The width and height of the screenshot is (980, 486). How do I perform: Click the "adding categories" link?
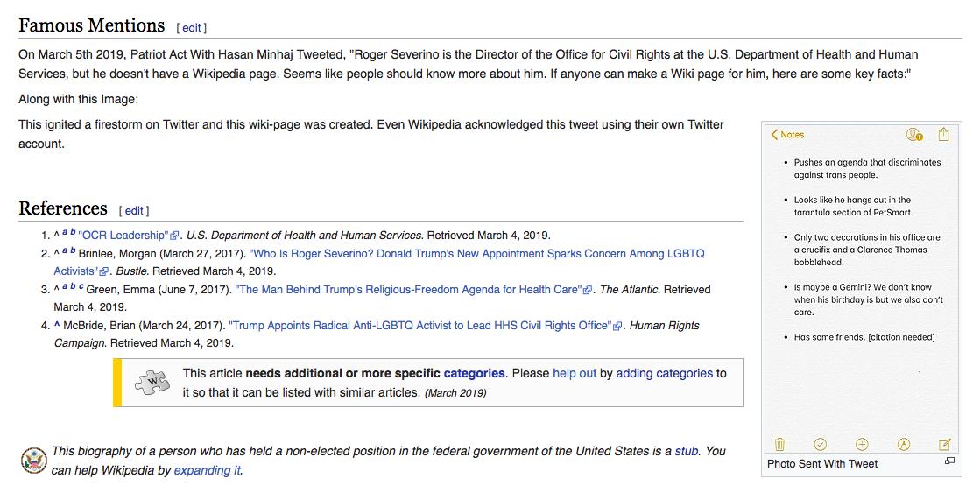tap(665, 374)
